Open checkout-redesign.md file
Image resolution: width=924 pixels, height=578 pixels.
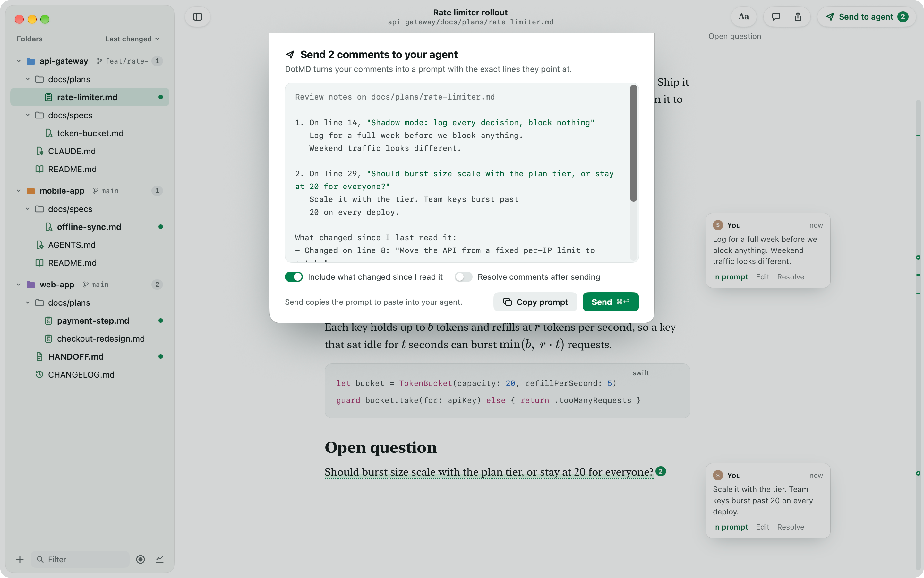pos(90,339)
